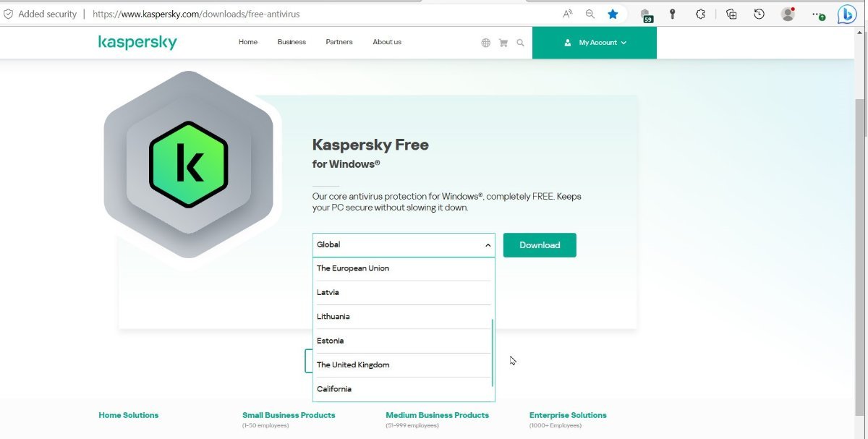Open the Collections icon in the toolbar
Viewport: 868px width, 439px height.
pos(731,14)
